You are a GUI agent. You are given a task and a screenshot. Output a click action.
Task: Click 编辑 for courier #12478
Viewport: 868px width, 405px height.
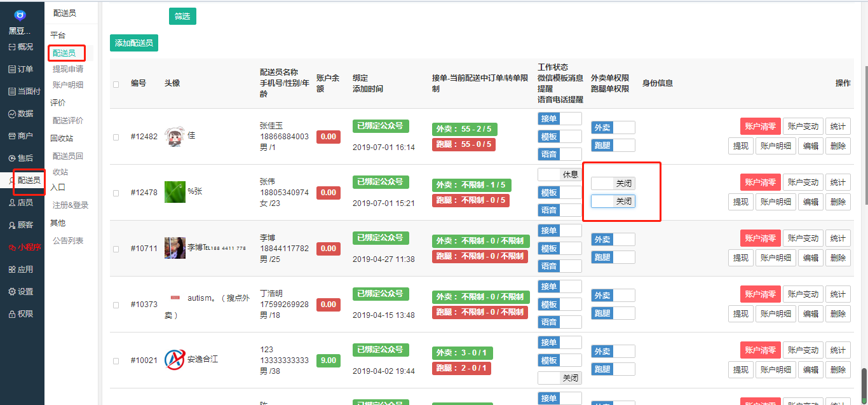(x=811, y=202)
